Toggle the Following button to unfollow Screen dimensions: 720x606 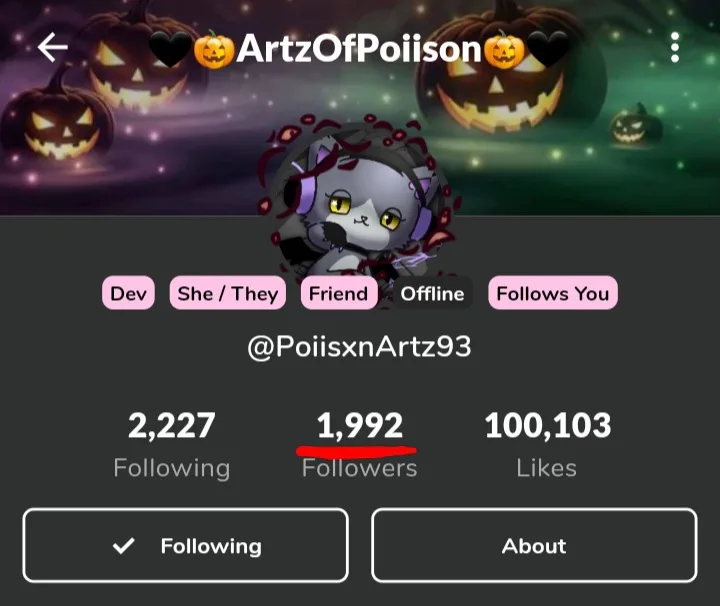[x=185, y=546]
